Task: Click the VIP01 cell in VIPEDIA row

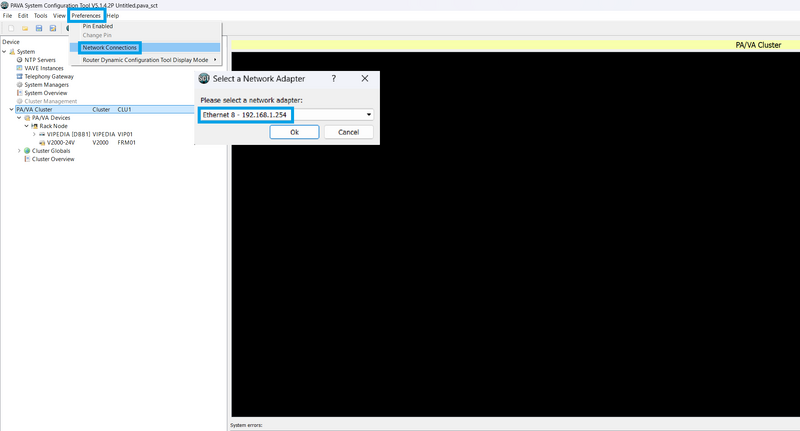Action: [x=125, y=134]
